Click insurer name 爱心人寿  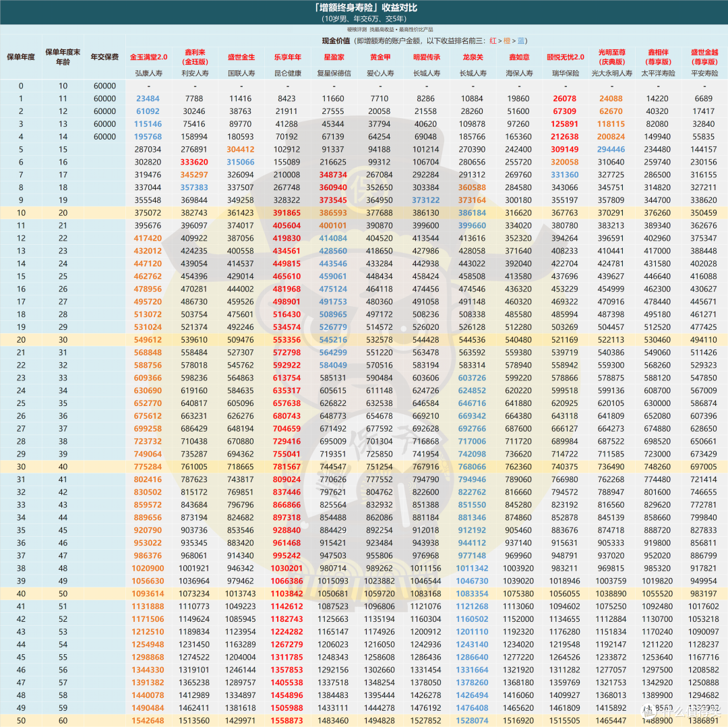coord(380,73)
